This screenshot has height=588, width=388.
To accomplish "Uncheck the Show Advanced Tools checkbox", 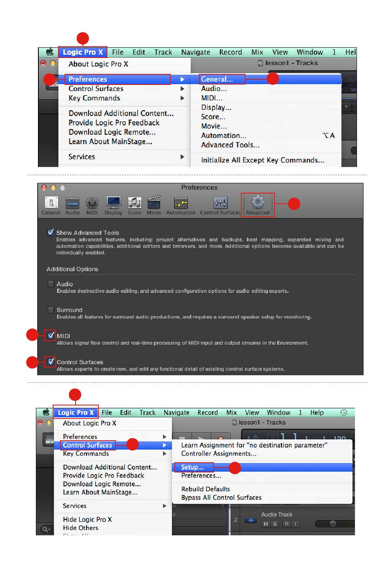I will 51,232.
